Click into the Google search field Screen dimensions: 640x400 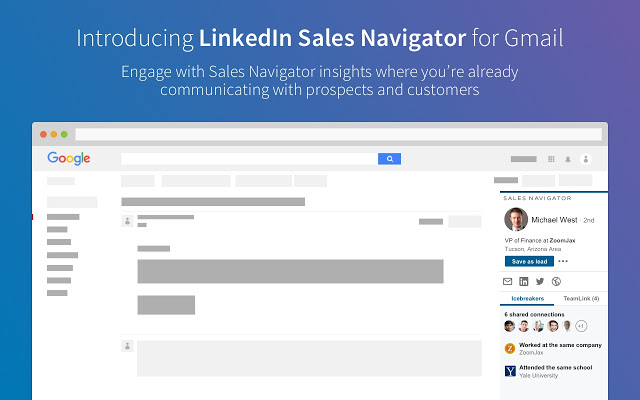coord(249,159)
